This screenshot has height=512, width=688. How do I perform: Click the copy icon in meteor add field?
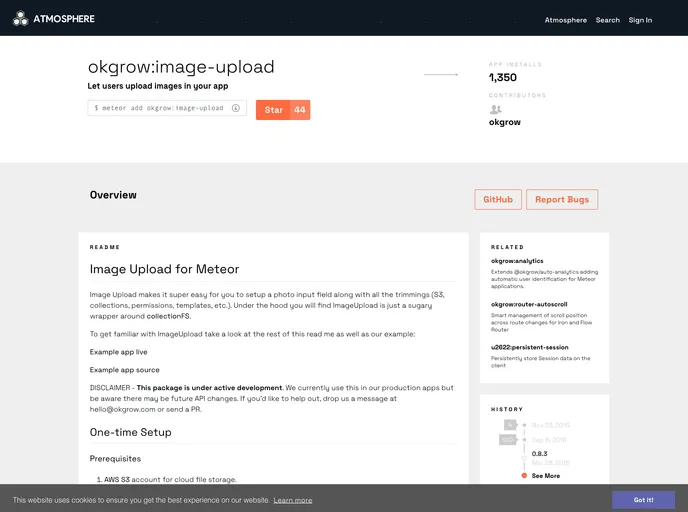(x=236, y=108)
